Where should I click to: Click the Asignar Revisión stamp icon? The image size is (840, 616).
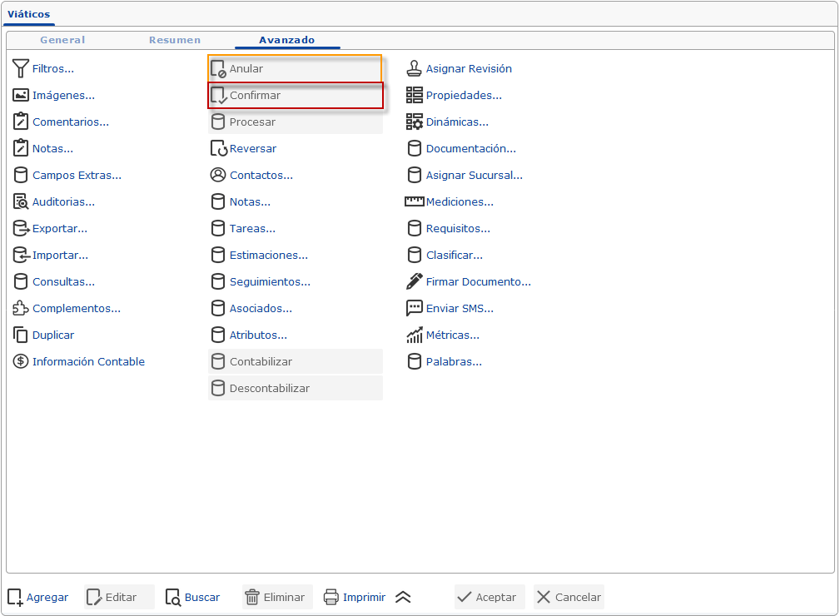[415, 69]
